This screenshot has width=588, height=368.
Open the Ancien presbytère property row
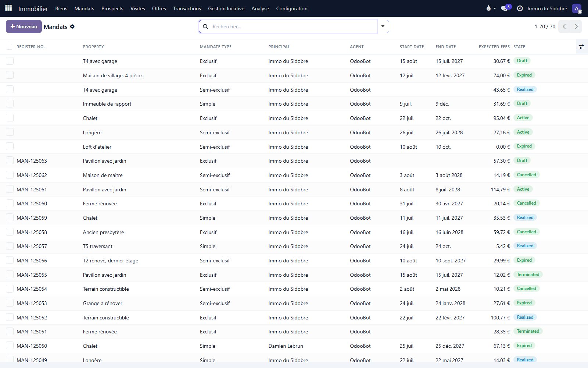click(103, 232)
